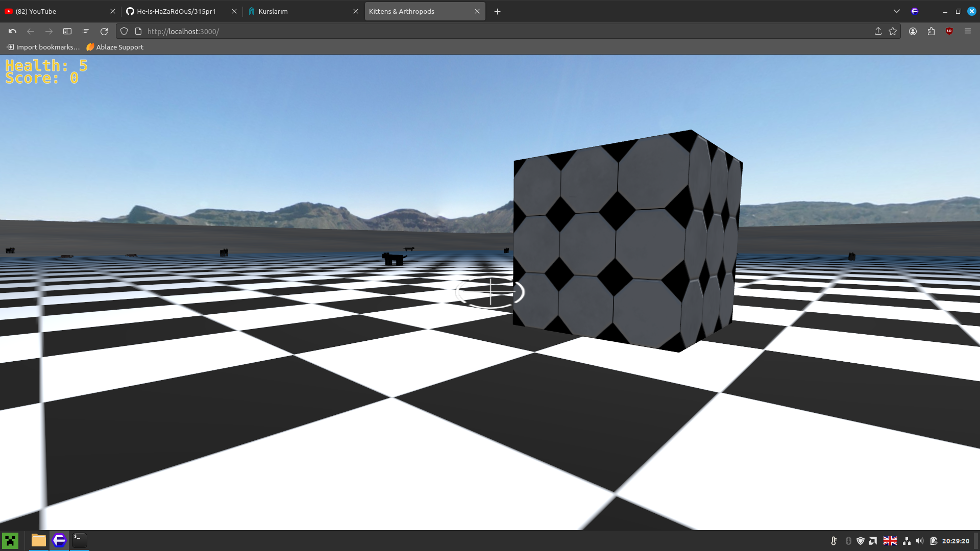The height and width of the screenshot is (551, 980).
Task: Click the uBlock Origin extension icon
Action: [x=949, y=32]
